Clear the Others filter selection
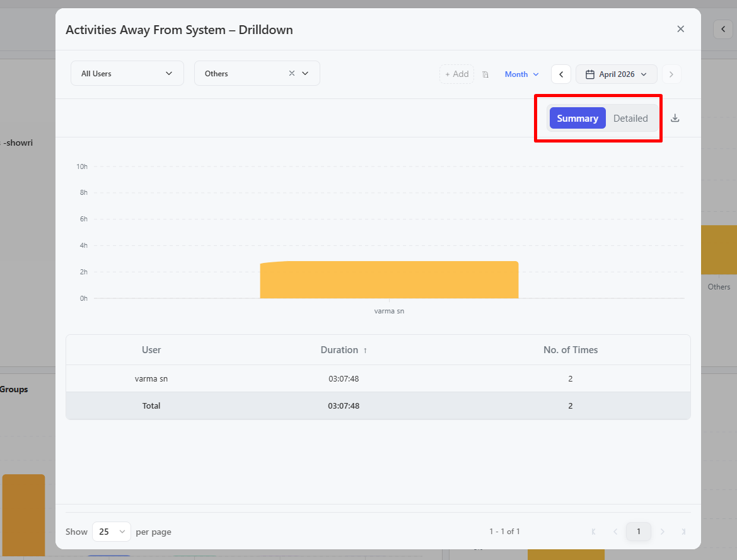 click(292, 73)
